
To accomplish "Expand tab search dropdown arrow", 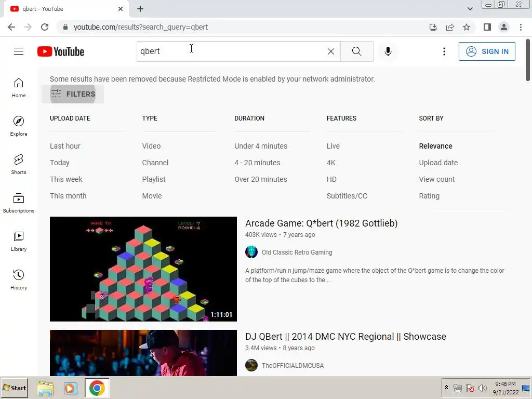I will (470, 9).
